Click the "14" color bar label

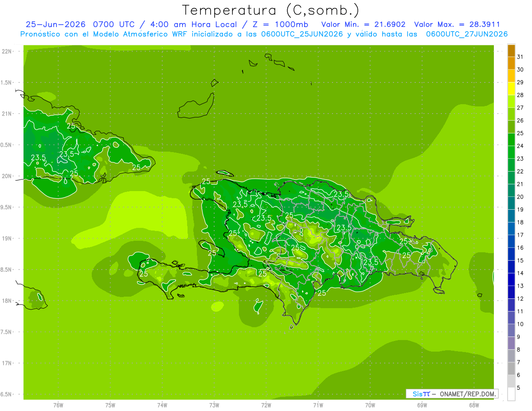click(520, 273)
